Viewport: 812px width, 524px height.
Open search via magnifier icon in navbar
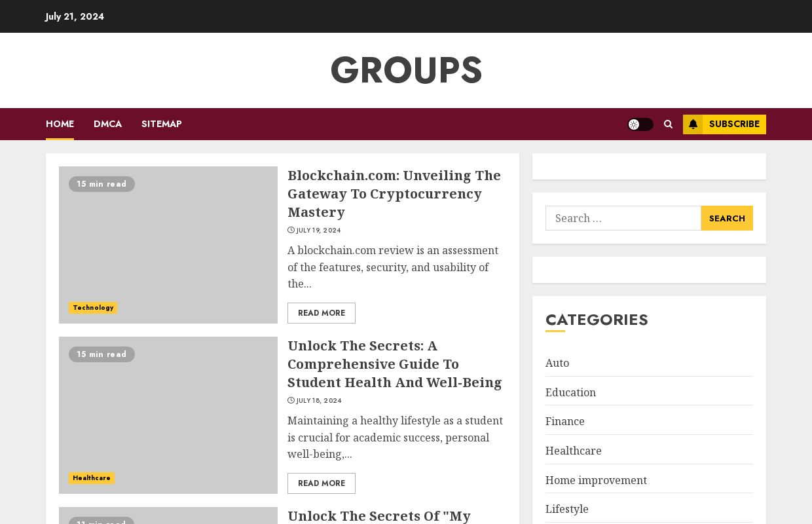(668, 124)
